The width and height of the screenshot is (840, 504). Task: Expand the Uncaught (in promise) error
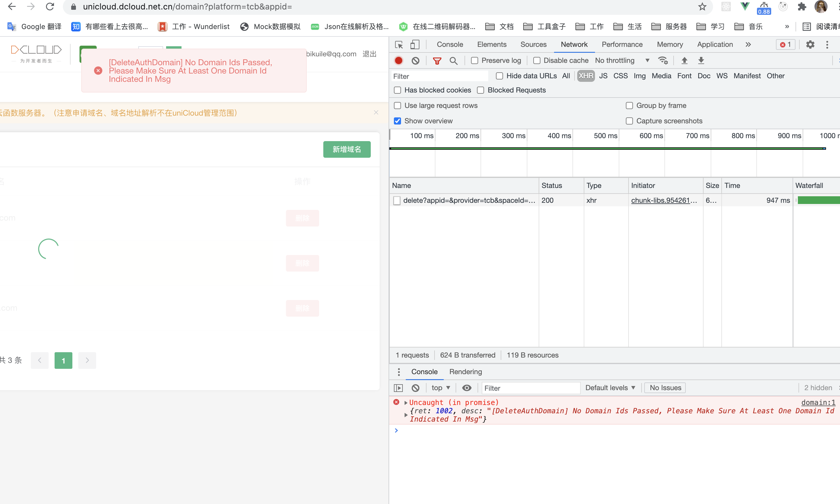coord(406,402)
